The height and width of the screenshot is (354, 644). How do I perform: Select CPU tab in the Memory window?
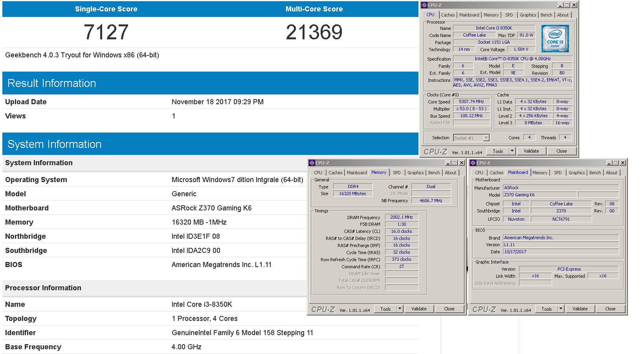pos(318,173)
